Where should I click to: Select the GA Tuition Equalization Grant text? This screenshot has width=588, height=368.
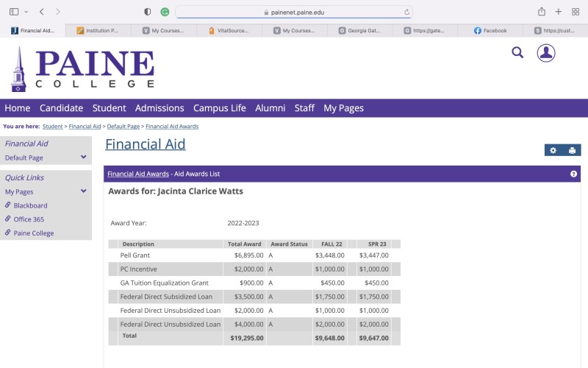click(x=164, y=283)
